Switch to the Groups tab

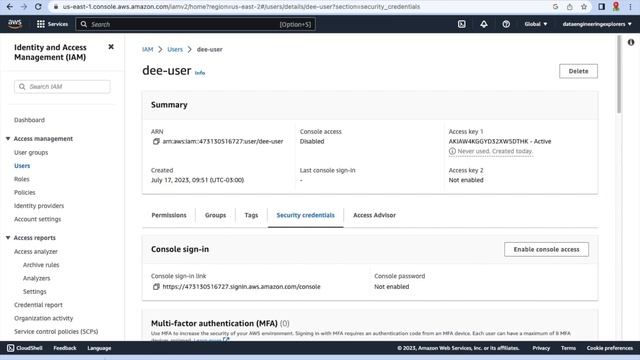tap(216, 215)
